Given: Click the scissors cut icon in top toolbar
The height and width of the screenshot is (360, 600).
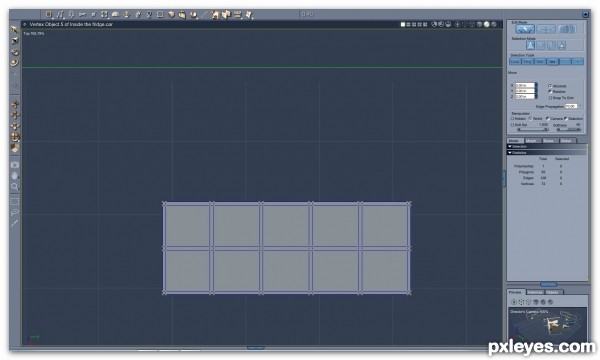Looking at the screenshot, I should click(x=82, y=15).
